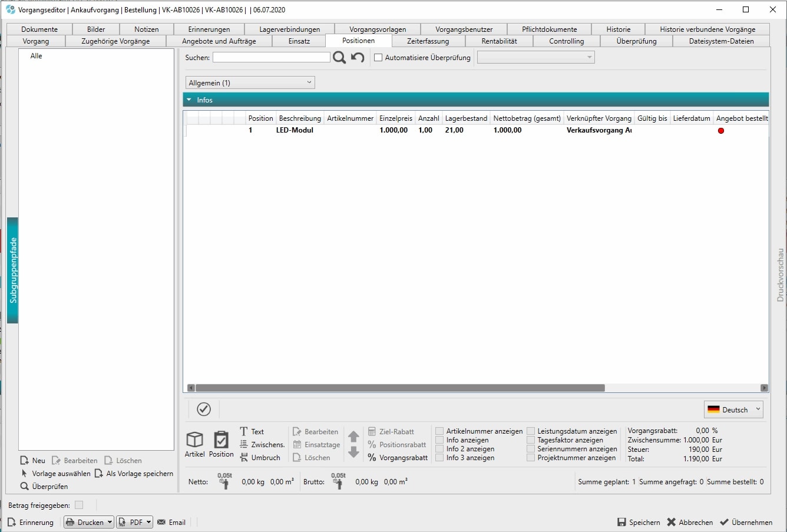
Task: Move position down with arrow
Action: pos(353,452)
